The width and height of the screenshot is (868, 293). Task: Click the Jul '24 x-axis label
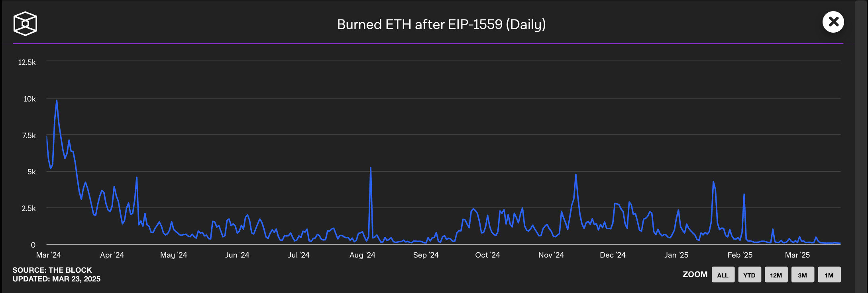point(299,255)
